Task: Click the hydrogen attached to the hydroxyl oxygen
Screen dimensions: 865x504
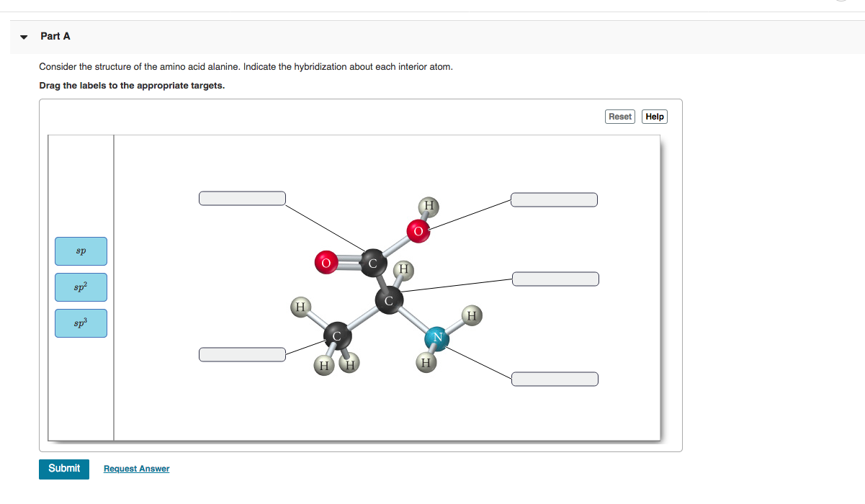Action: click(429, 207)
